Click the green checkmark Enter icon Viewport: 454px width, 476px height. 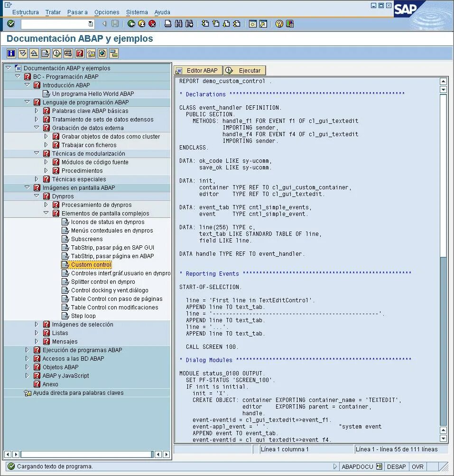tap(11, 24)
